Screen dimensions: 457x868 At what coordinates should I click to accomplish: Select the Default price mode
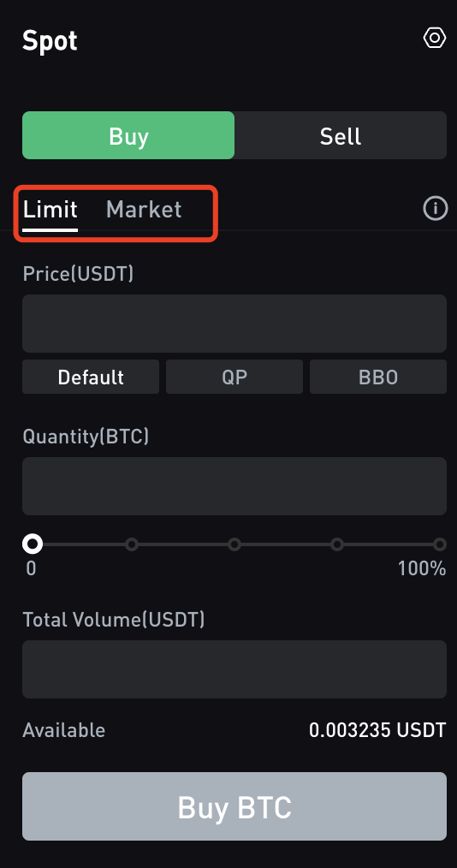tap(91, 377)
